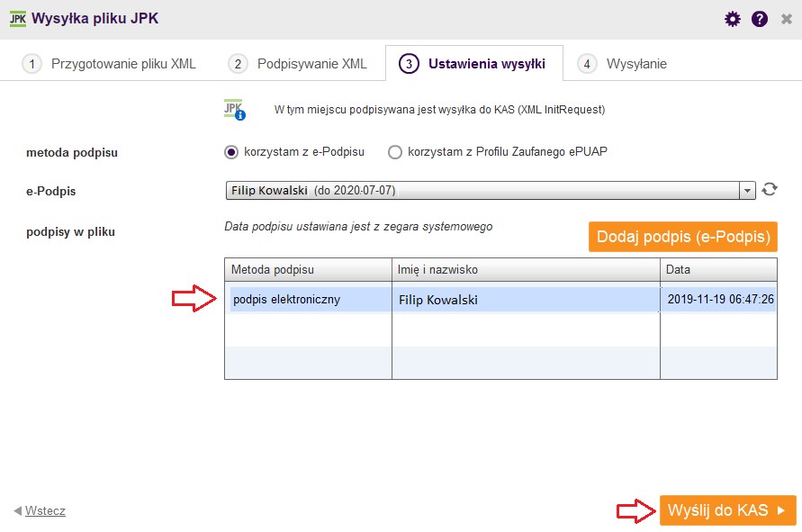
Task: Click the 'metoda podpisu' label
Action: tap(72, 152)
